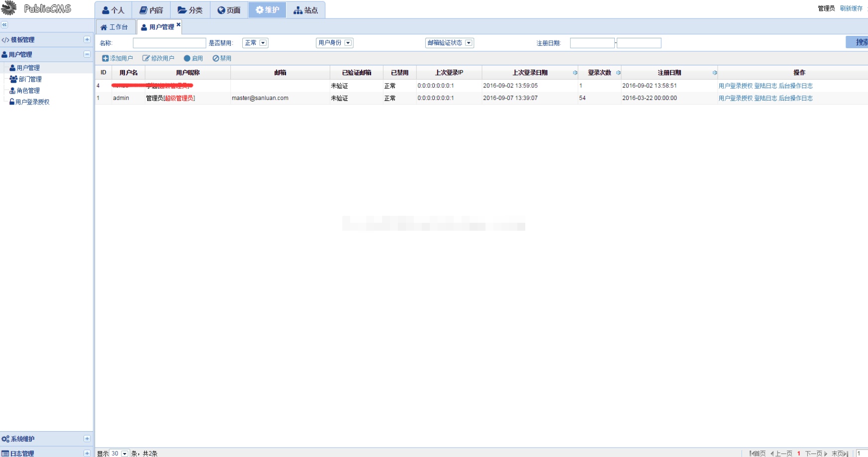Open the 邮箱验证状态 dropdown

click(x=449, y=43)
